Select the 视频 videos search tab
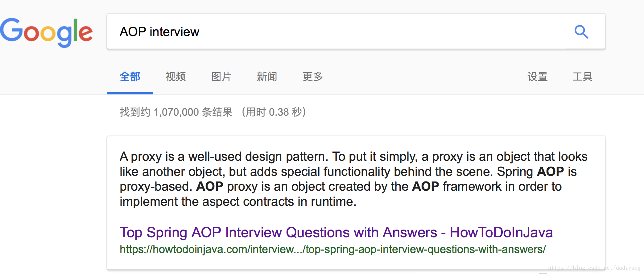Image resolution: width=644 pixels, height=274 pixels. point(175,77)
